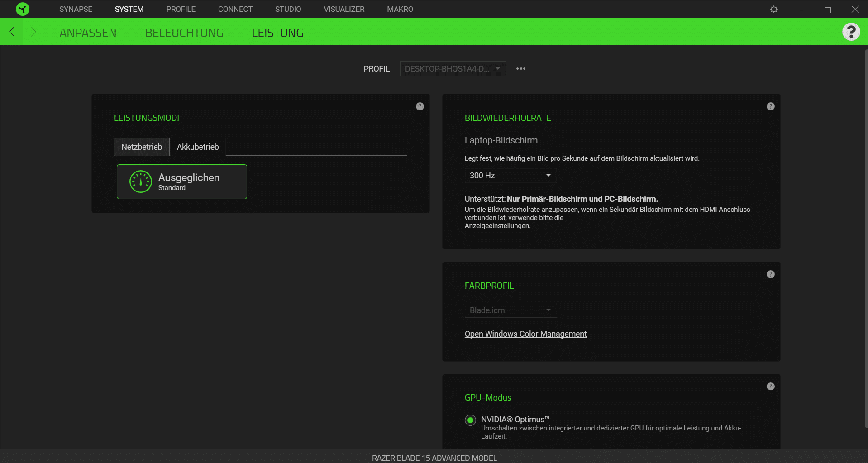Open Farbprofil help tooltip icon

tap(771, 274)
